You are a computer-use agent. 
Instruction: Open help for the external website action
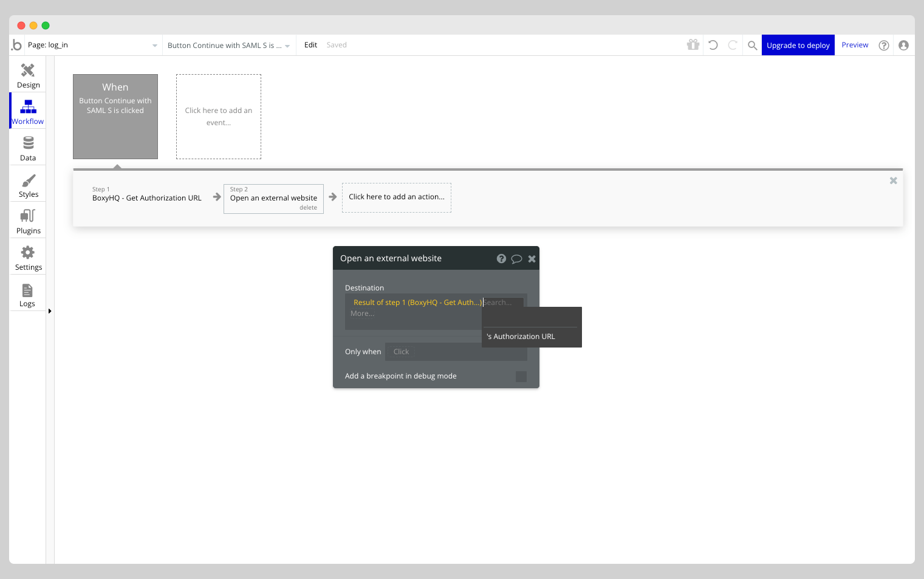pos(501,258)
